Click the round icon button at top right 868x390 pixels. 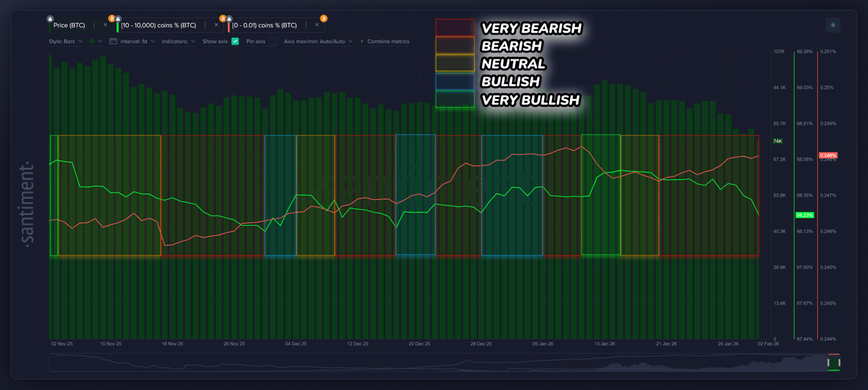coord(832,25)
